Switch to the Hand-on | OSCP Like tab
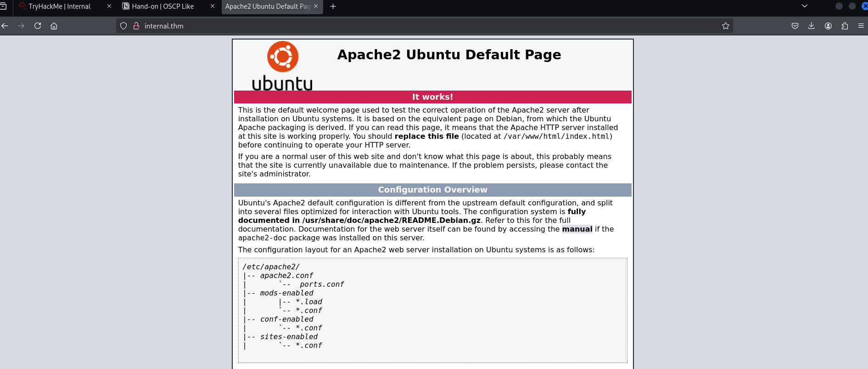Image resolution: width=868 pixels, height=369 pixels. [x=163, y=6]
